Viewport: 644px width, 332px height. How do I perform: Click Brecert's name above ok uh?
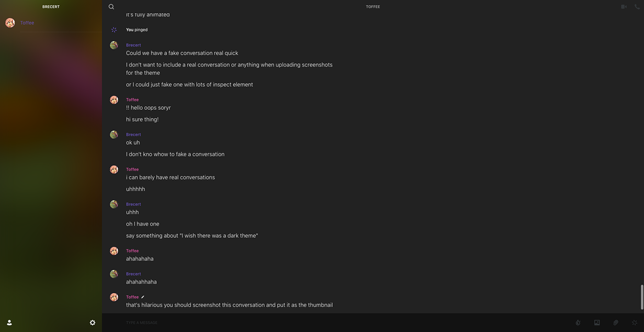pyautogui.click(x=133, y=134)
